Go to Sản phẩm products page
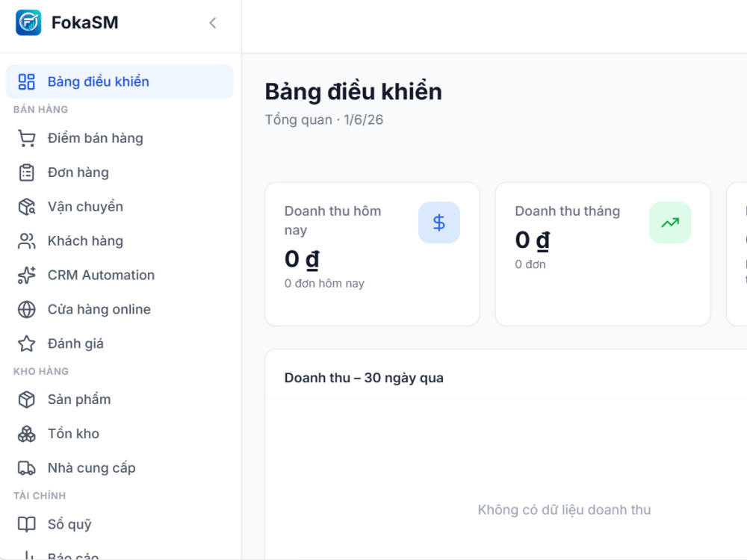The width and height of the screenshot is (747, 560). pos(120,399)
